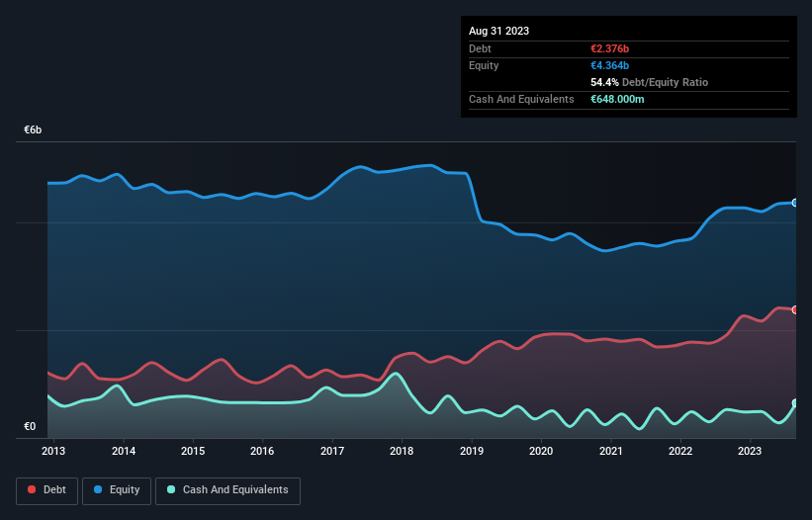Image resolution: width=812 pixels, height=520 pixels.
Task: Click the €0 y-axis label
Action: [30, 426]
